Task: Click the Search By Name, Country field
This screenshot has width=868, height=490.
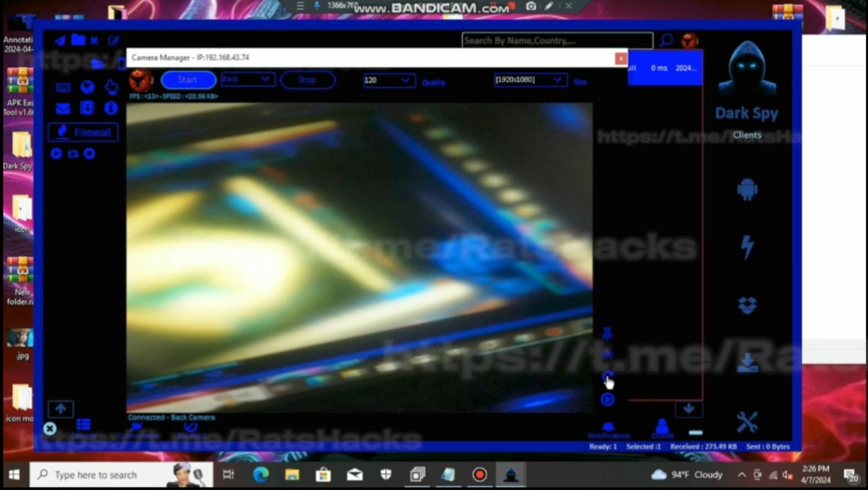Action: point(557,41)
